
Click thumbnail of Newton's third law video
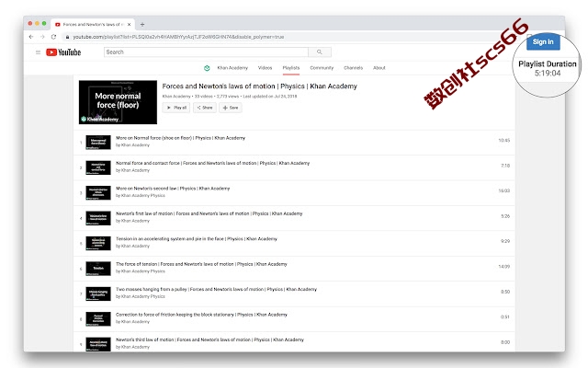98,344
